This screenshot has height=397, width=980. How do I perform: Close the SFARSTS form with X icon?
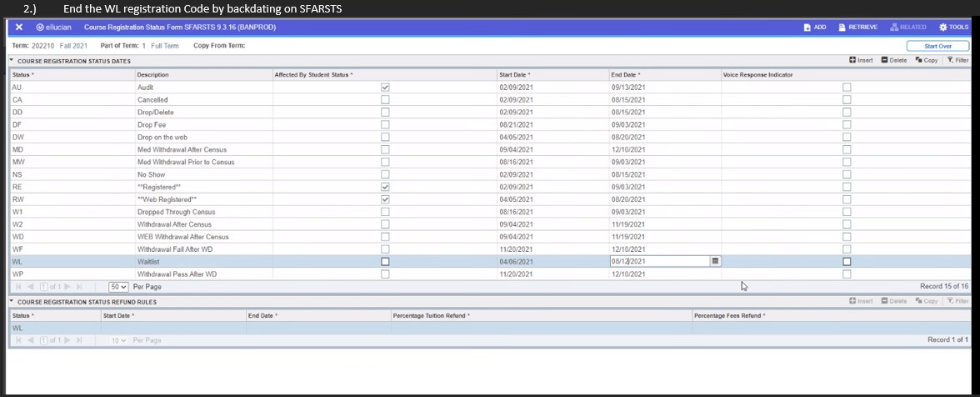tap(18, 28)
